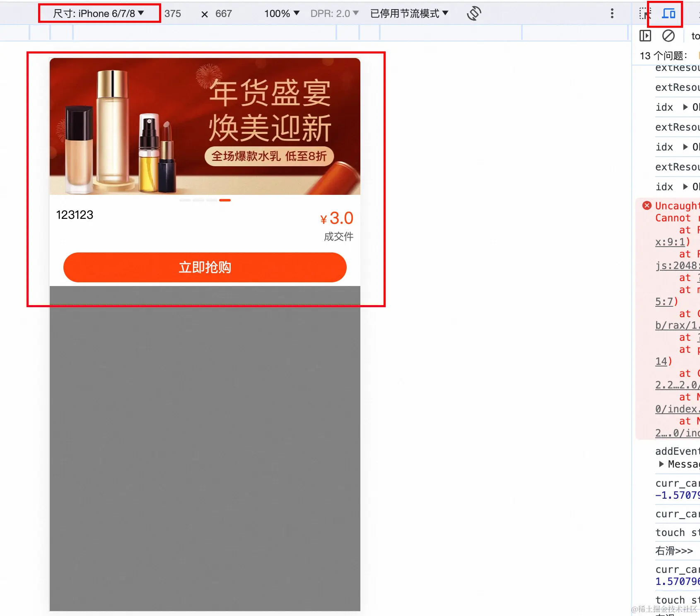This screenshot has height=616, width=700.
Task: Open the 尺寸: iPhone 6/7/8 device dropdown
Action: [99, 14]
